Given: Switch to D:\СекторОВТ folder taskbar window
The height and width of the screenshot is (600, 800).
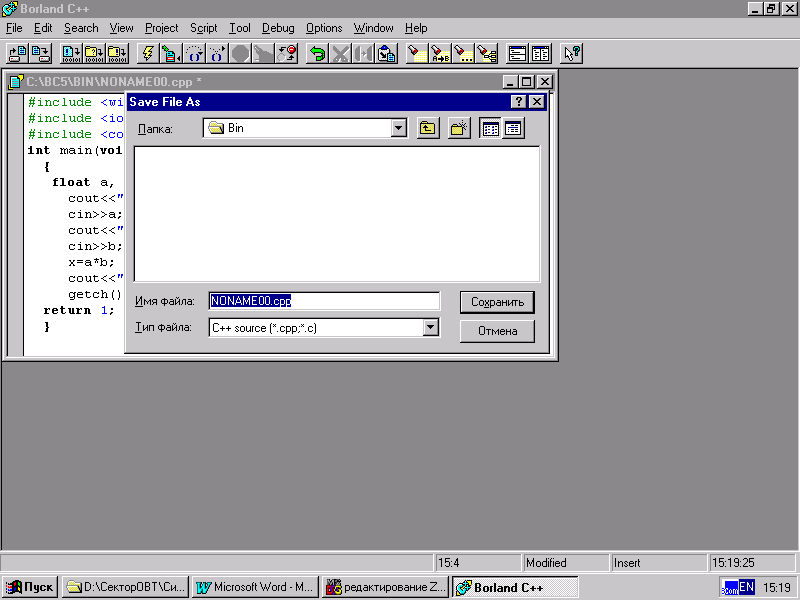Looking at the screenshot, I should pos(126,587).
